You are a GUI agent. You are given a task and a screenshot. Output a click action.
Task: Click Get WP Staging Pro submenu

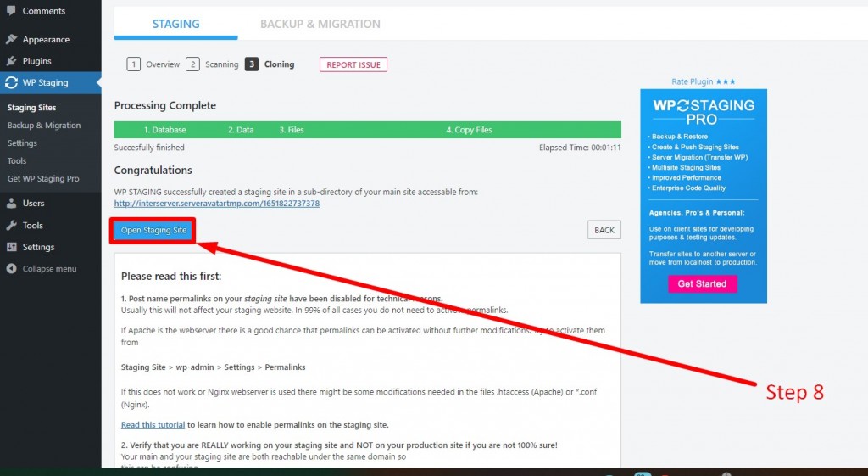(x=43, y=178)
